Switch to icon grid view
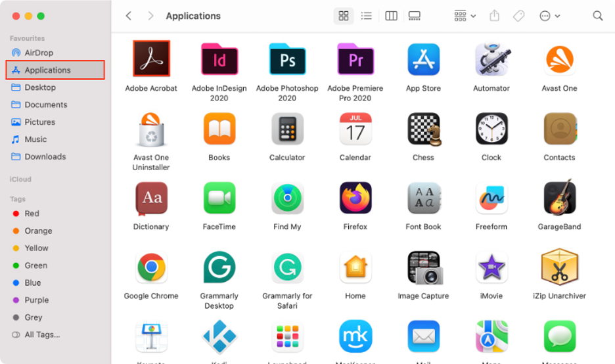Image resolution: width=615 pixels, height=364 pixels. tap(344, 16)
